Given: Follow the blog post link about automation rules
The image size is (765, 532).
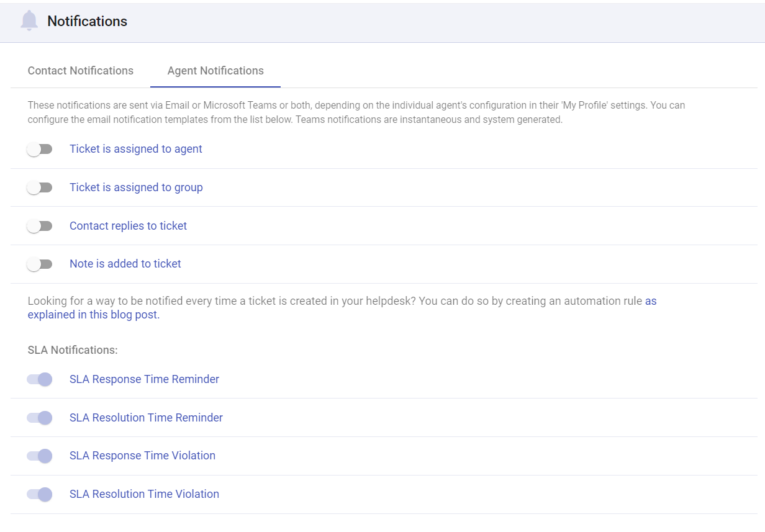Looking at the screenshot, I should [x=93, y=314].
